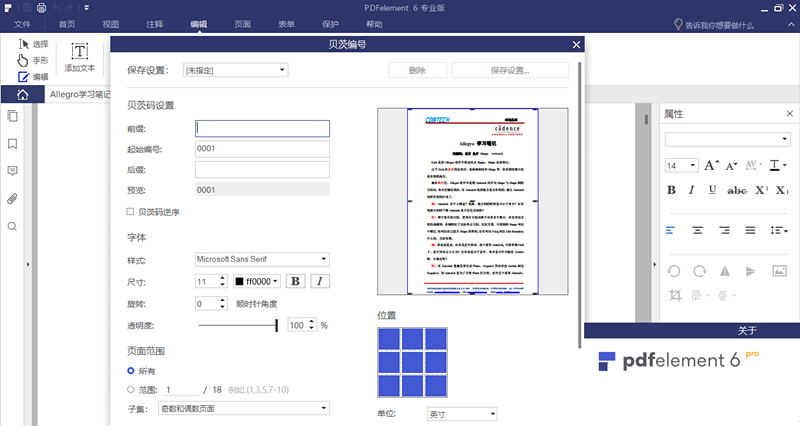
Task: Rotate clockwise in properties panel
Action: pos(699,271)
